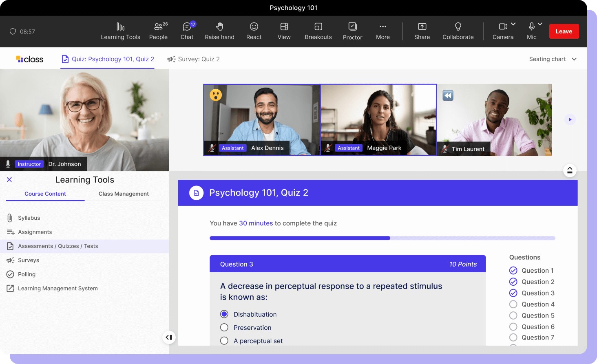Switch to Survey: Quiz 2 tab
This screenshot has width=597, height=364.
194,59
